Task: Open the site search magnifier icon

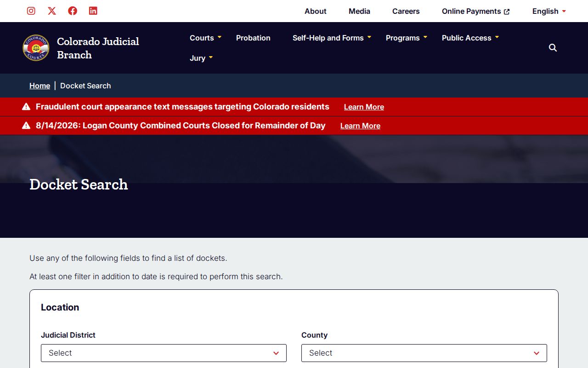Action: point(553,48)
